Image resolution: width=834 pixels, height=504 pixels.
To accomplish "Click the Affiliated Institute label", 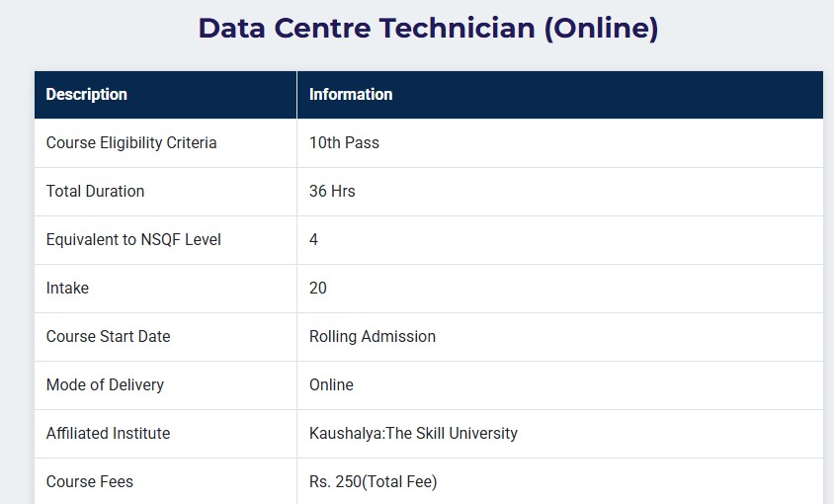I will coord(109,433).
